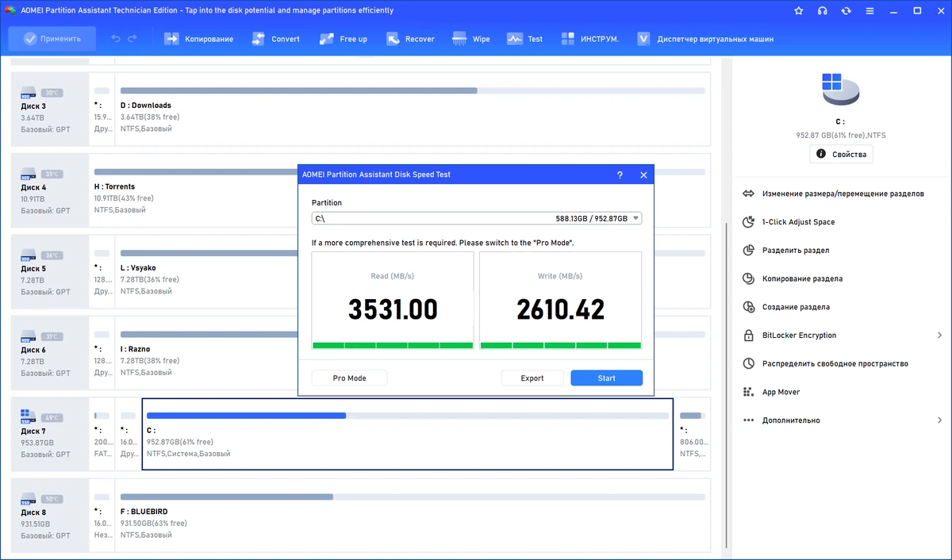
Task: Open the Partition C:\ dropdown
Action: pos(476,218)
